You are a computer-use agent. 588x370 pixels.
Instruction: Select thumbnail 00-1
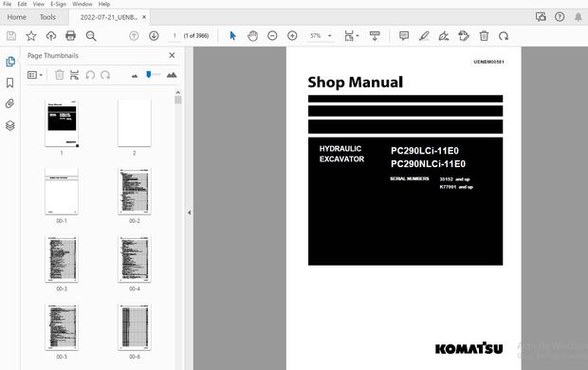tap(62, 192)
